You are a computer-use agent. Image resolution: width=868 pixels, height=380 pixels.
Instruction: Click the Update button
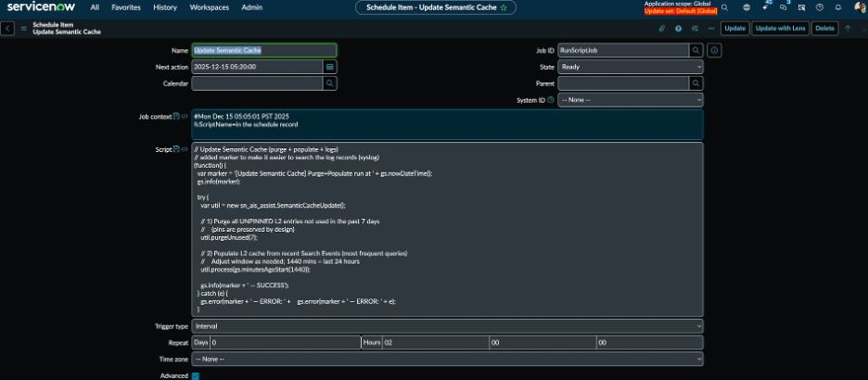(735, 28)
